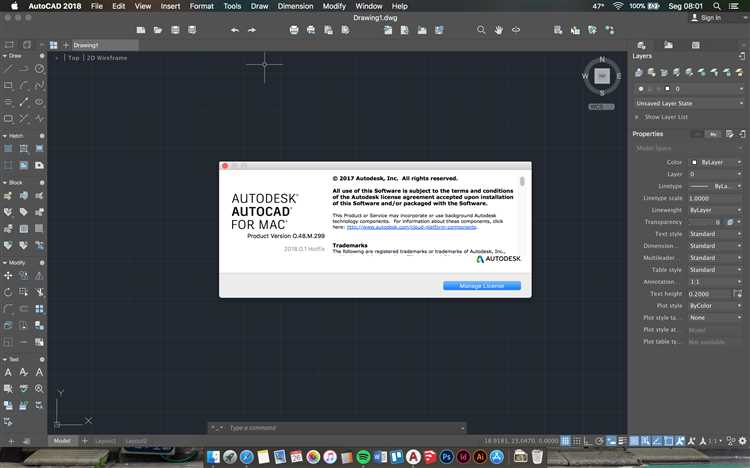Click the Zoom magnifier toolbar icon
The height and width of the screenshot is (468, 750).
click(481, 30)
